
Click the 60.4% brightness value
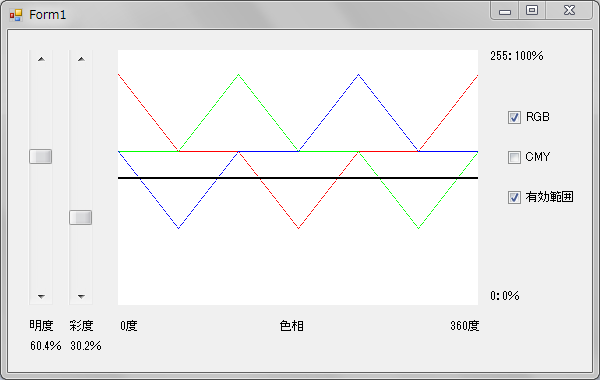46,346
